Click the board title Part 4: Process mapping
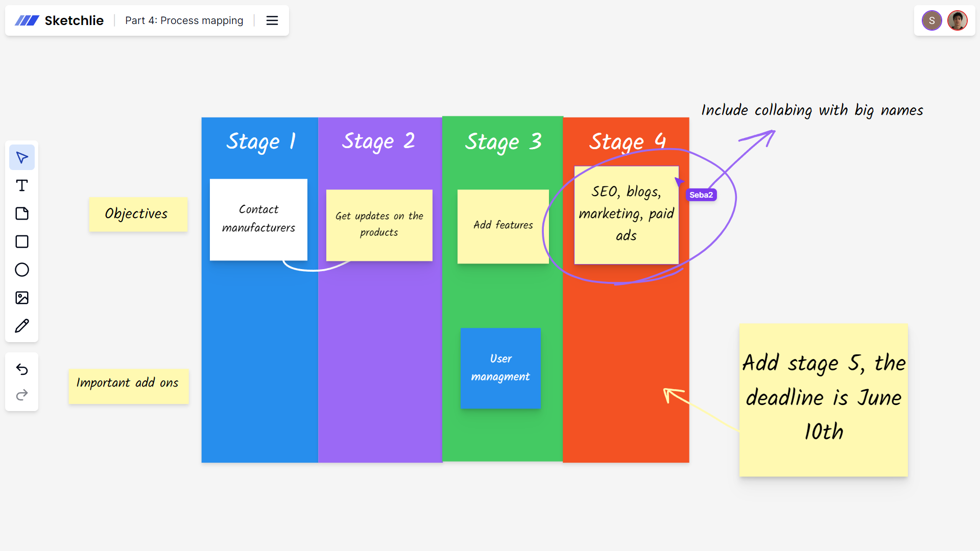 [x=184, y=20]
